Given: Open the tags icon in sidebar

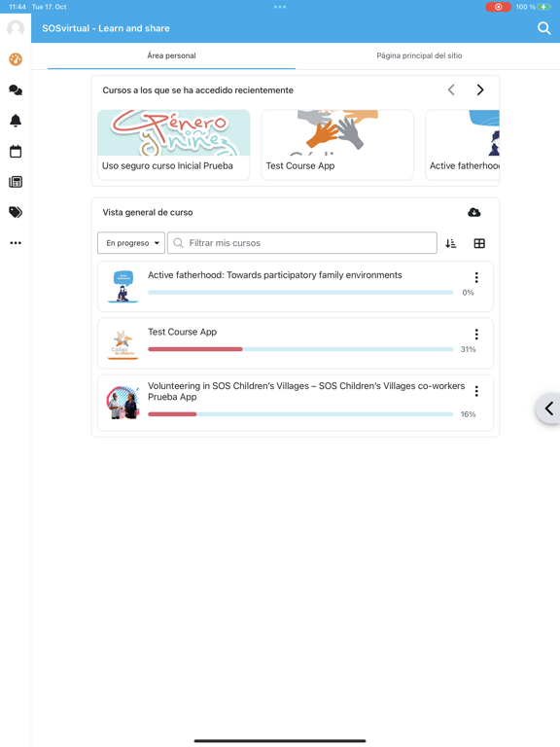Looking at the screenshot, I should click(x=16, y=212).
